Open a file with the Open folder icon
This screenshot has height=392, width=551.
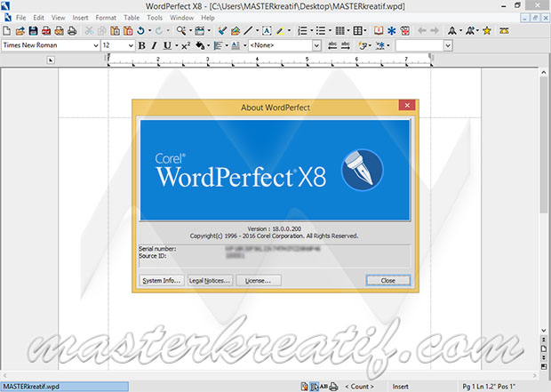[x=20, y=31]
